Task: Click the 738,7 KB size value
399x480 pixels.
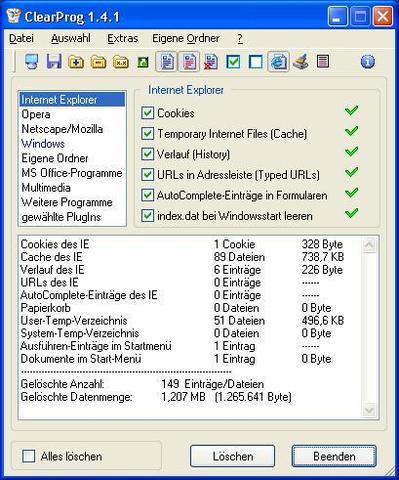Action: [x=322, y=257]
